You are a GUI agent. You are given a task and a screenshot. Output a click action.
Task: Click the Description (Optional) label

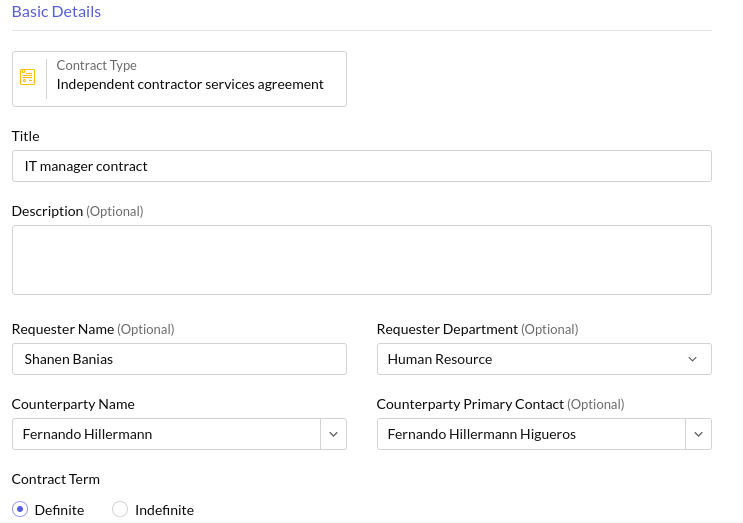coord(77,211)
